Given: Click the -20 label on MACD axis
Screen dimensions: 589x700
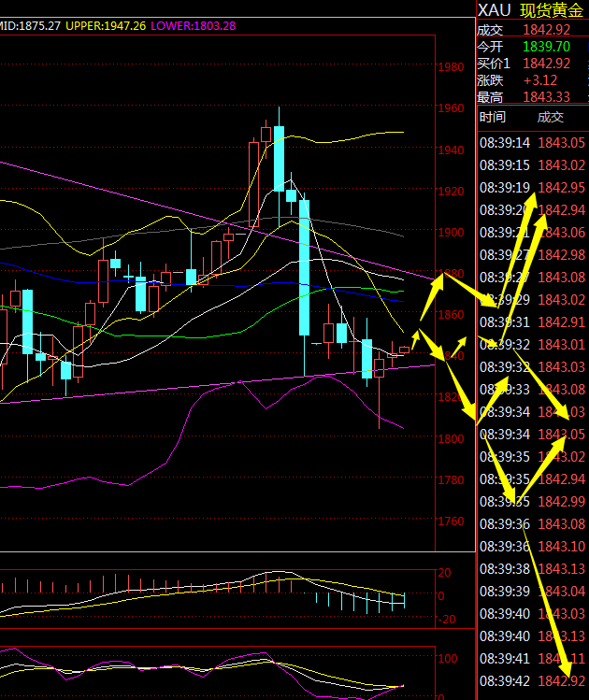Looking at the screenshot, I should coord(447,620).
